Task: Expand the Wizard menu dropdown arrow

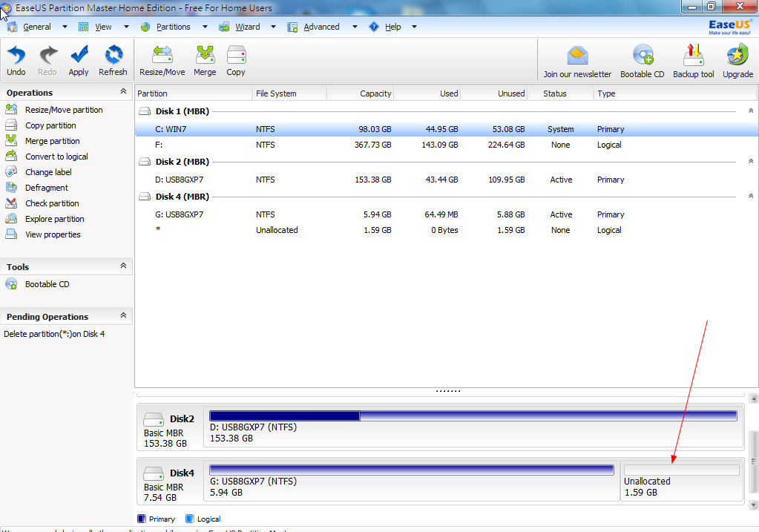Action: 273,27
